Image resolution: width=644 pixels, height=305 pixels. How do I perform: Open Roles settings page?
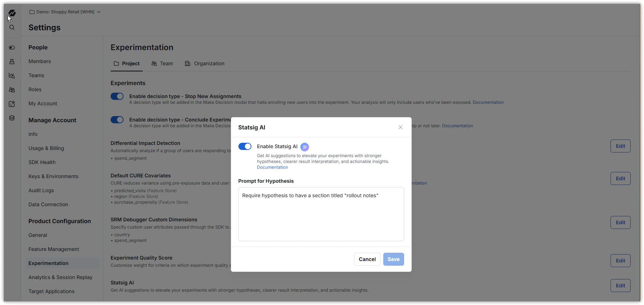(35, 89)
